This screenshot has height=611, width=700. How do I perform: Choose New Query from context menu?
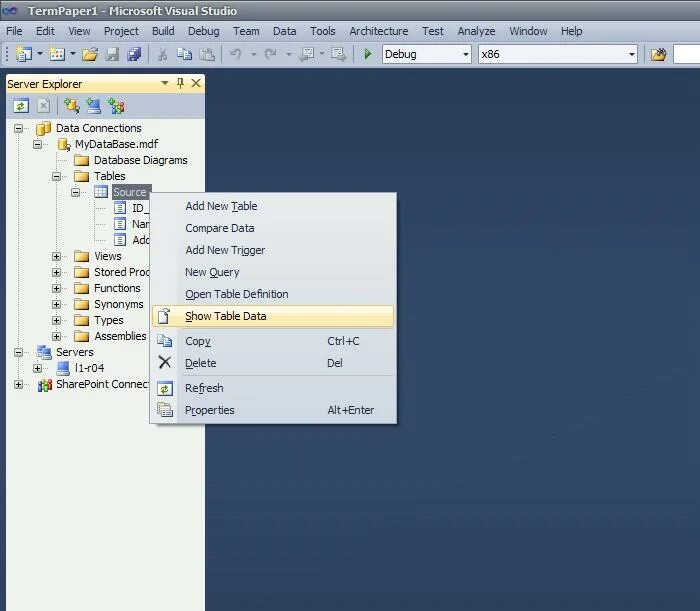point(273,272)
